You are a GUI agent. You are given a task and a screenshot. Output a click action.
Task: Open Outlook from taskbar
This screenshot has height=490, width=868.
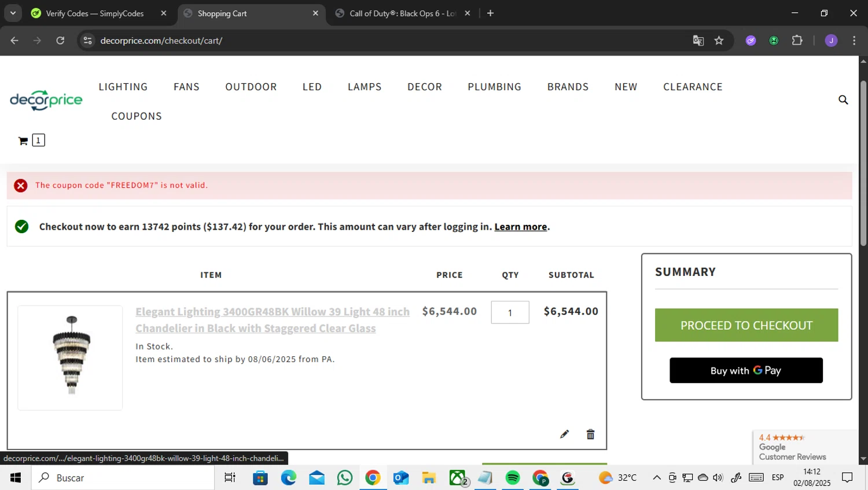click(400, 478)
